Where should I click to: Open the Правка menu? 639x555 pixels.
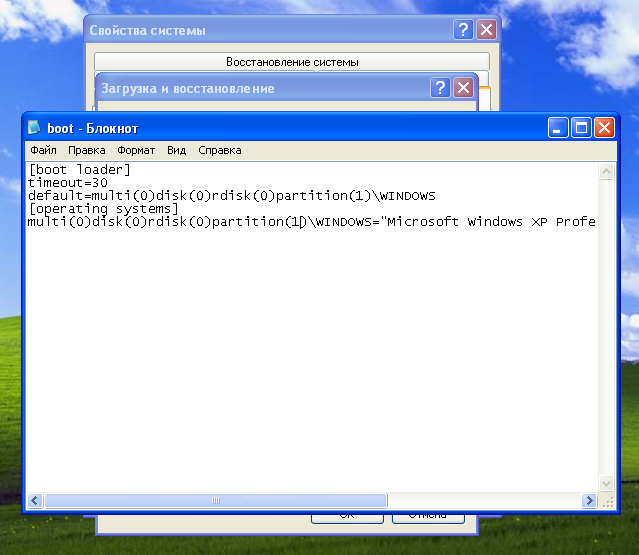tap(87, 150)
